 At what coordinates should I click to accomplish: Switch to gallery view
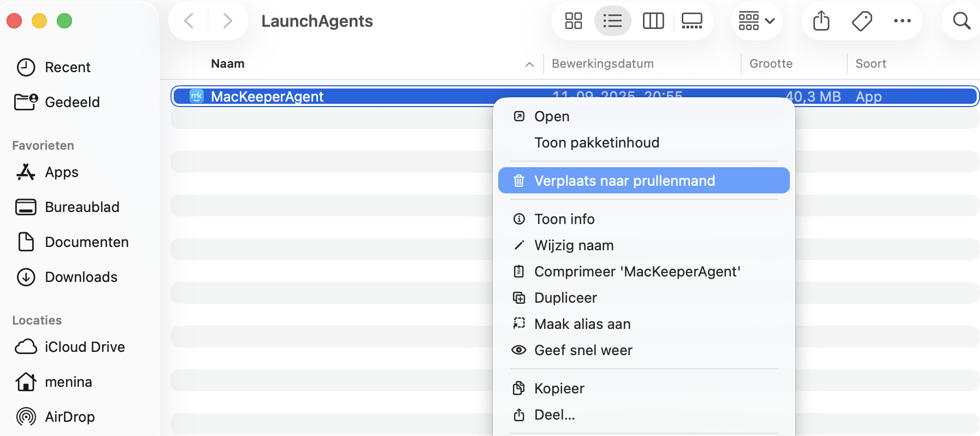pyautogui.click(x=692, y=21)
